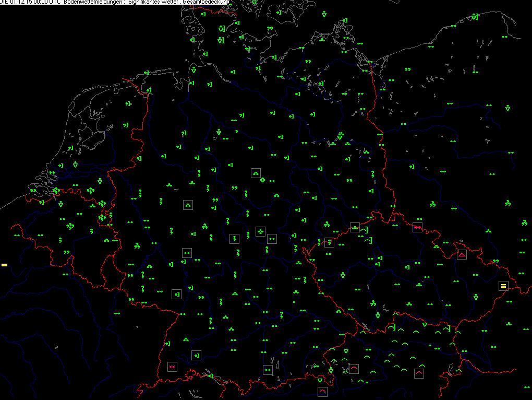Click boxed red snow symbol in the southwest
Viewport: 532px width, 400px height.
tap(172, 367)
